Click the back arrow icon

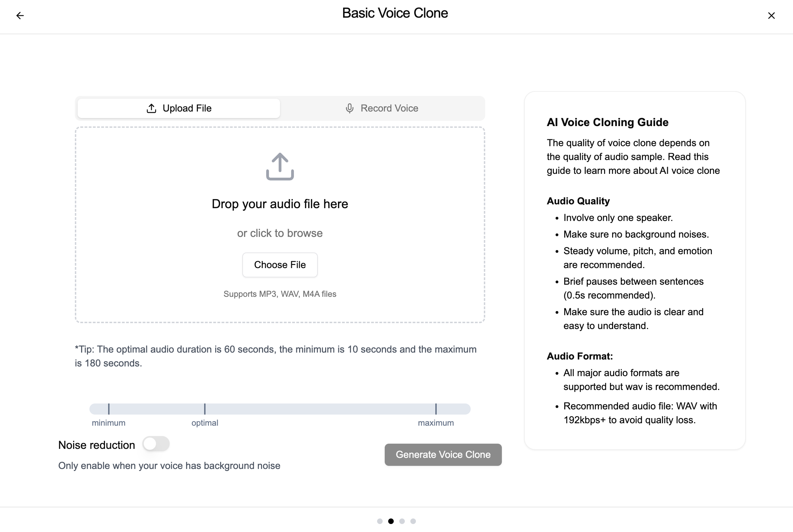[20, 16]
